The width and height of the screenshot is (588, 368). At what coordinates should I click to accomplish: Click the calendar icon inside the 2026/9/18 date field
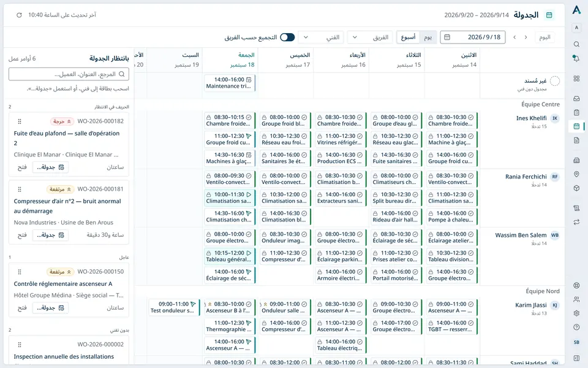click(x=447, y=37)
